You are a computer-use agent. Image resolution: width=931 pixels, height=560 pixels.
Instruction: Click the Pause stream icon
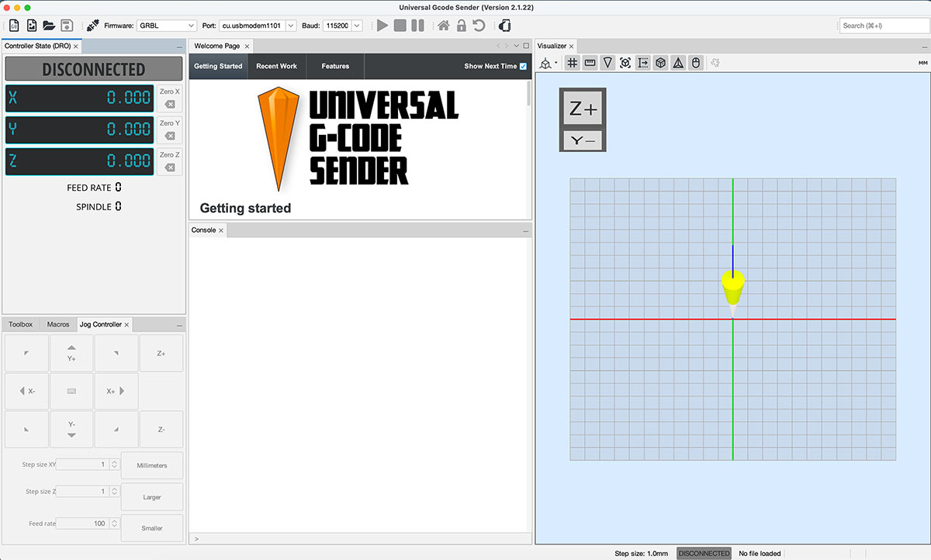[417, 26]
